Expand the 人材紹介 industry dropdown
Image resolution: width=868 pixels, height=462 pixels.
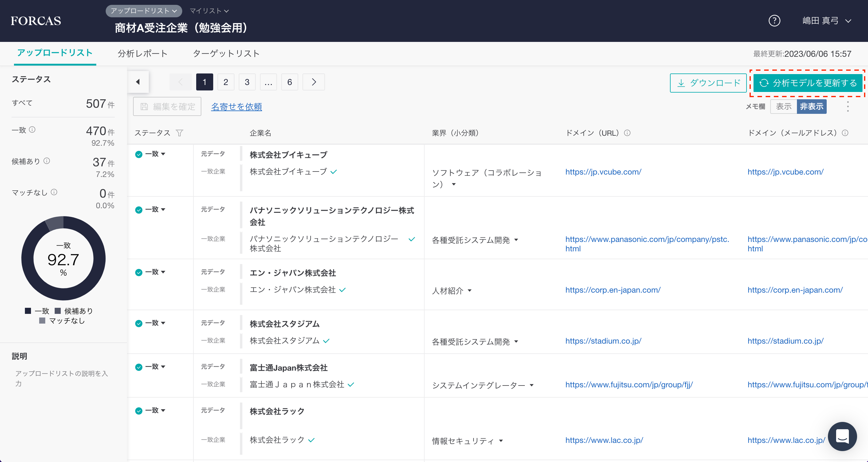470,290
